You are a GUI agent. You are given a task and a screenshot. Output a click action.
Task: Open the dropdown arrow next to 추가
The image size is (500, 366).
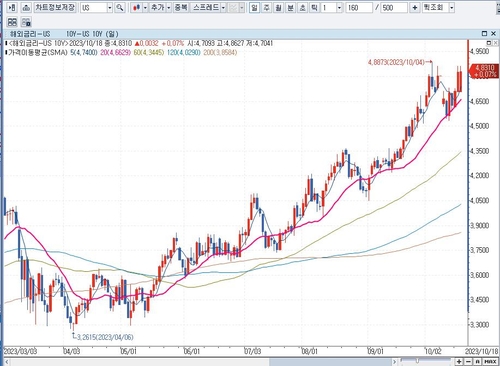(x=169, y=7)
